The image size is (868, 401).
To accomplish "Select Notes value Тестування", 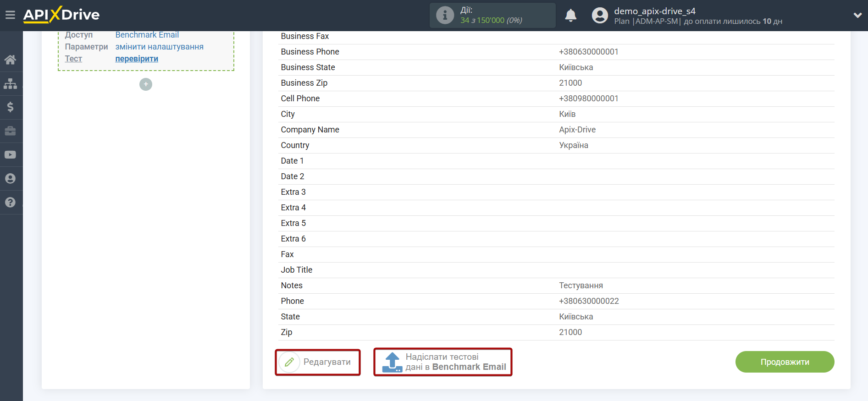I will pyautogui.click(x=581, y=286).
